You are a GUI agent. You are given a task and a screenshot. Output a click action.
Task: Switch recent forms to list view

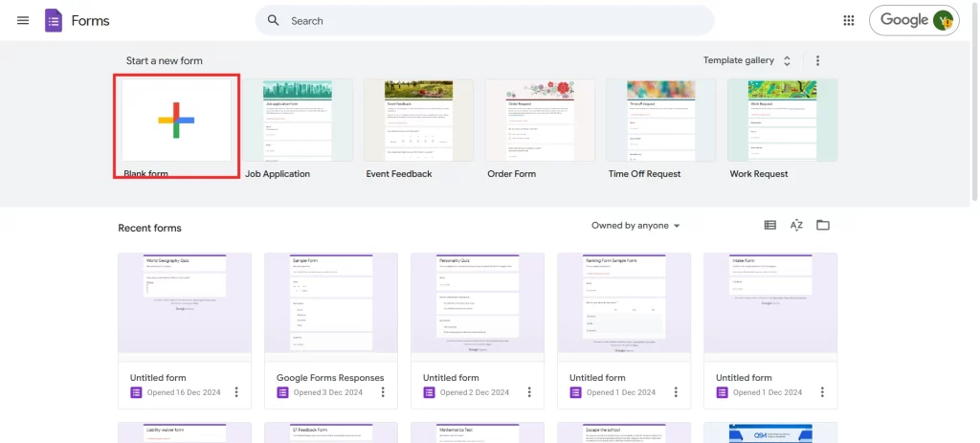pyautogui.click(x=770, y=225)
